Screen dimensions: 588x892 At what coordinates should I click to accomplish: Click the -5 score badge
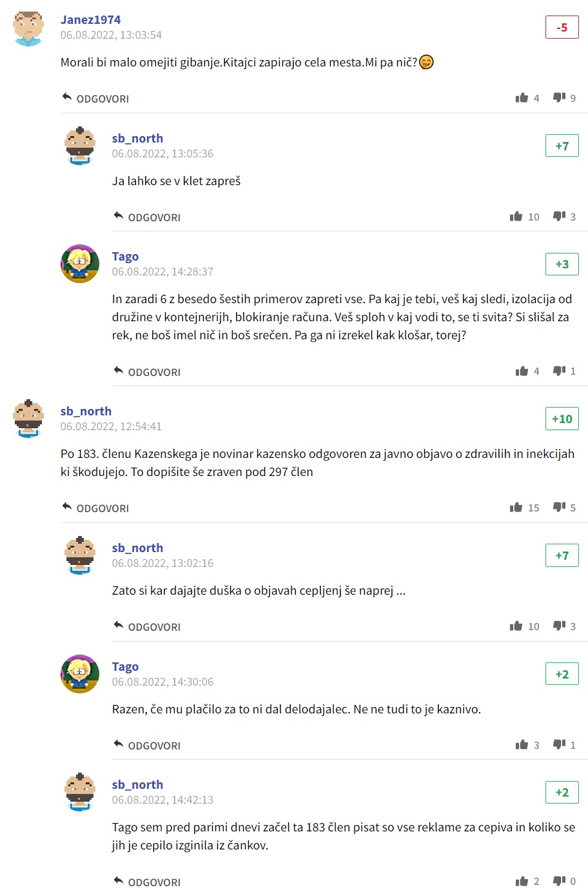562,27
